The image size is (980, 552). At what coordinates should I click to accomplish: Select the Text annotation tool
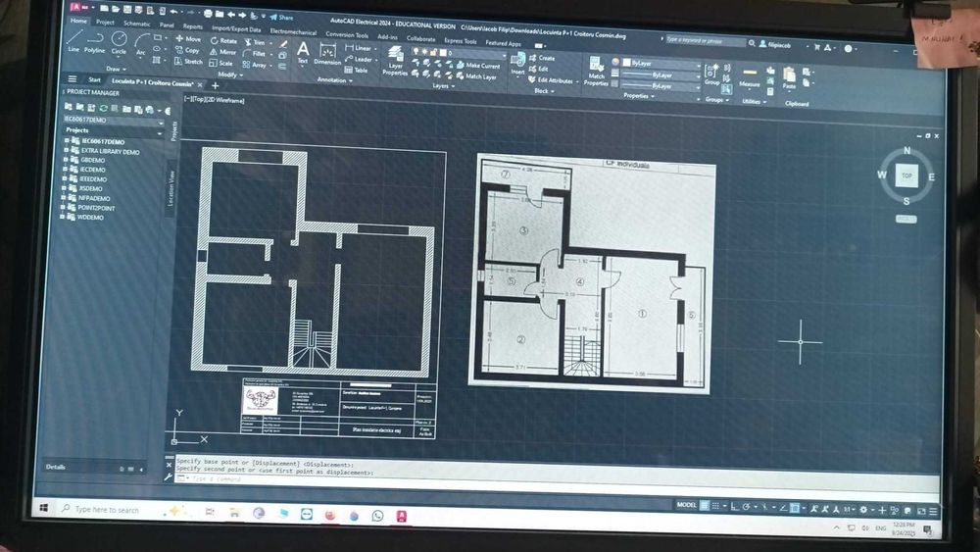tap(303, 51)
